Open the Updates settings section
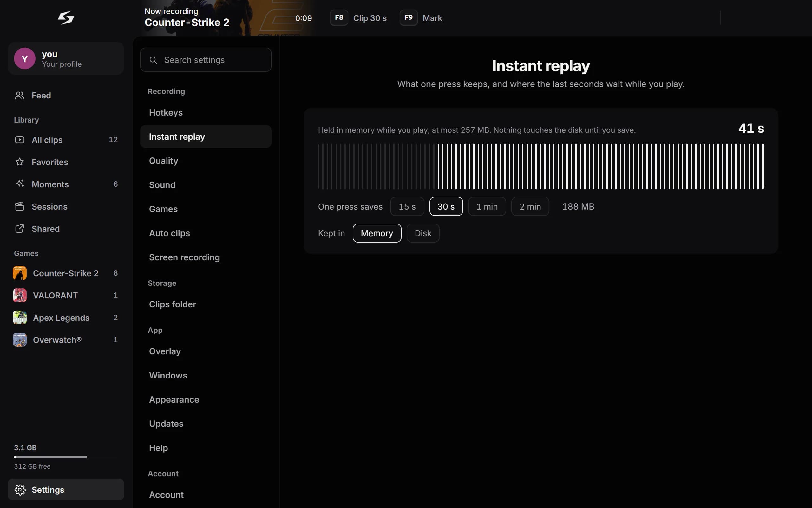This screenshot has height=508, width=812. (x=206, y=424)
